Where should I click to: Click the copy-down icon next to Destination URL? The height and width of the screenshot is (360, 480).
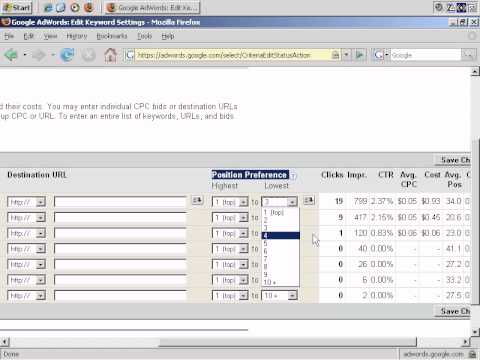(197, 200)
